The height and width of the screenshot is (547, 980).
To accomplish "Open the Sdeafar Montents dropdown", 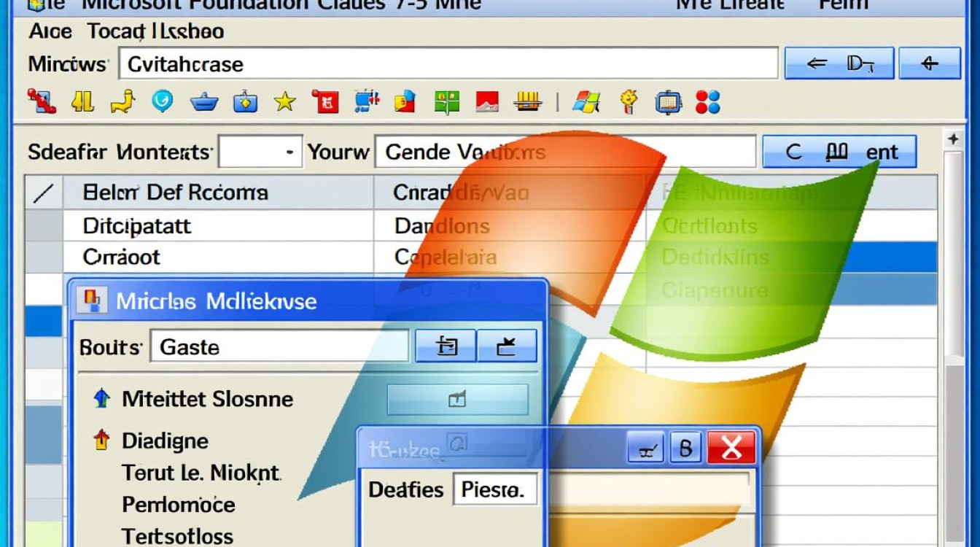I will (260, 152).
